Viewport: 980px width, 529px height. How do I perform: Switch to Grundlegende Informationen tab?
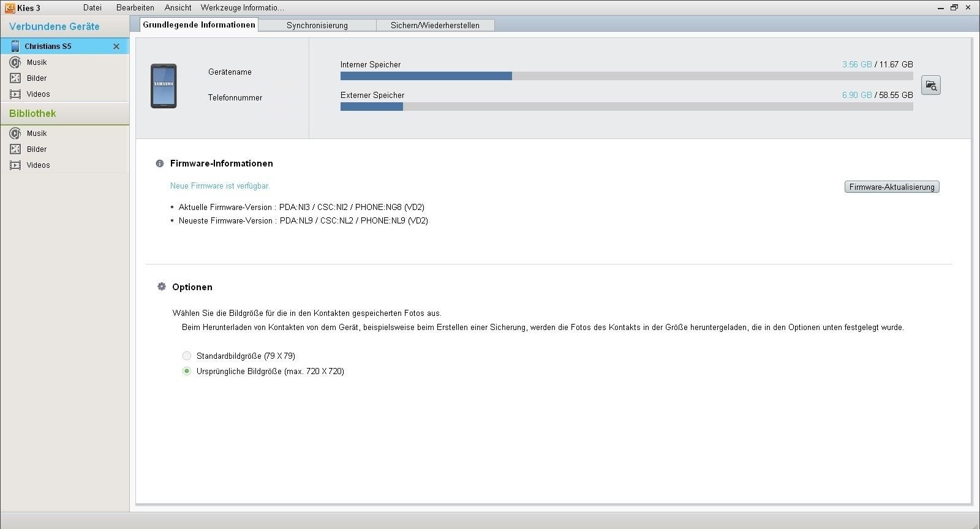tap(199, 25)
